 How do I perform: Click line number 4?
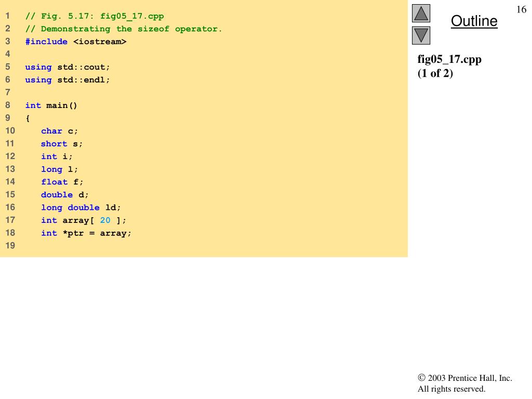[7, 54]
